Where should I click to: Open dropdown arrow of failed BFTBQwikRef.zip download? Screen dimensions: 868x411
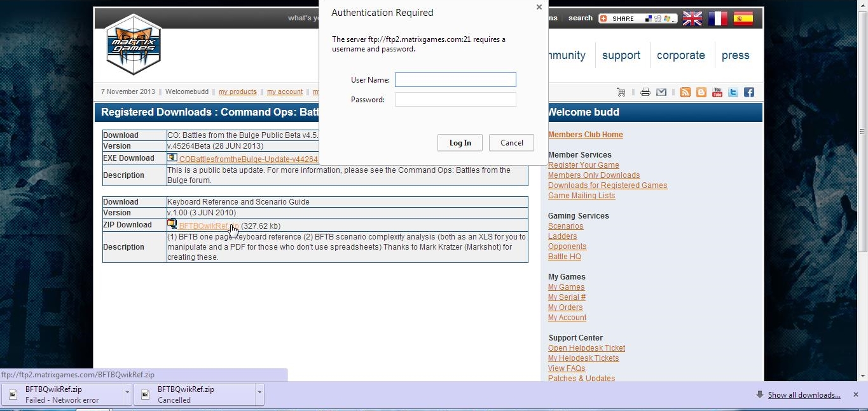[127, 394]
